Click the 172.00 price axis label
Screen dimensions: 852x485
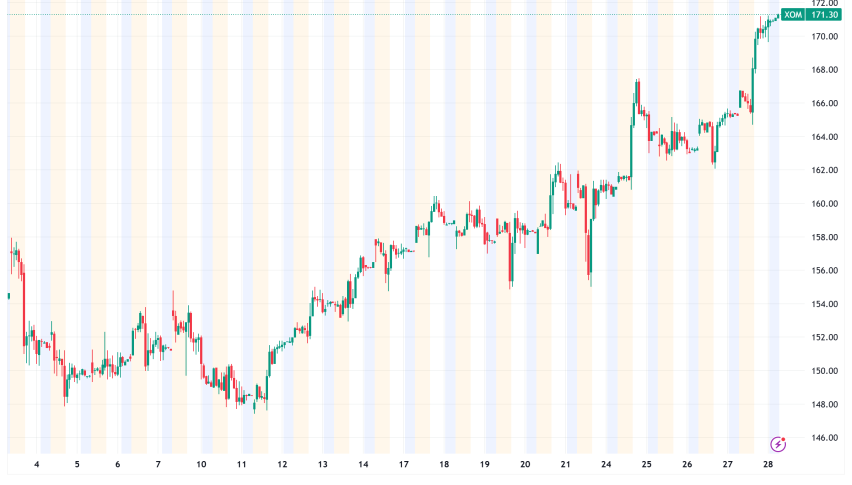tap(824, 3)
